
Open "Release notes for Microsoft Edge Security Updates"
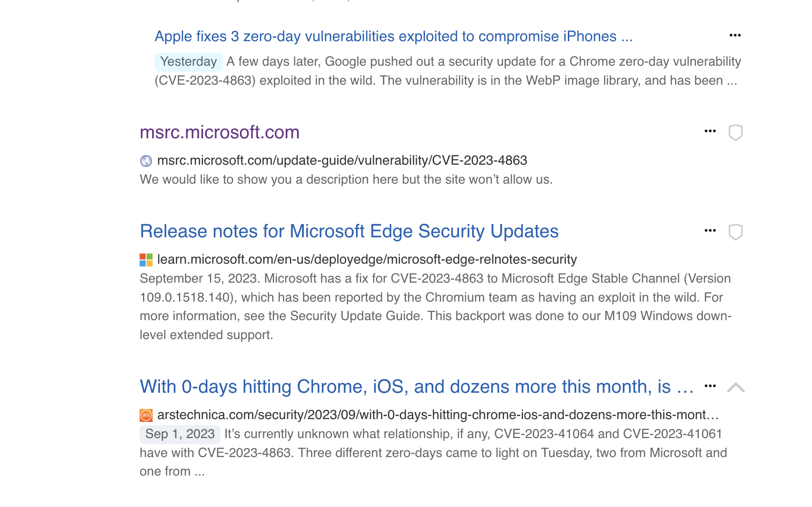point(349,232)
